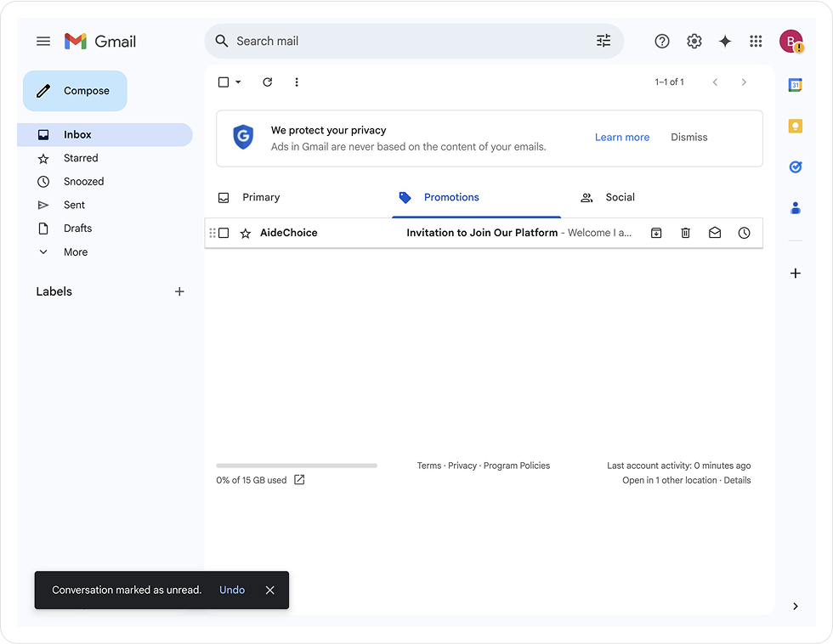Image resolution: width=833 pixels, height=644 pixels.
Task: Click the AideChoice sender name
Action: (288, 233)
